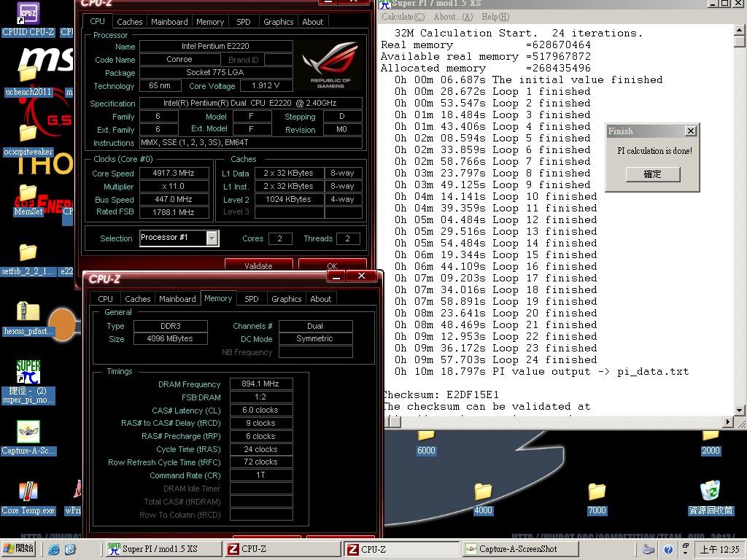Switch to Memory tab in upper CPU-Z
The image size is (747, 560).
click(x=209, y=22)
